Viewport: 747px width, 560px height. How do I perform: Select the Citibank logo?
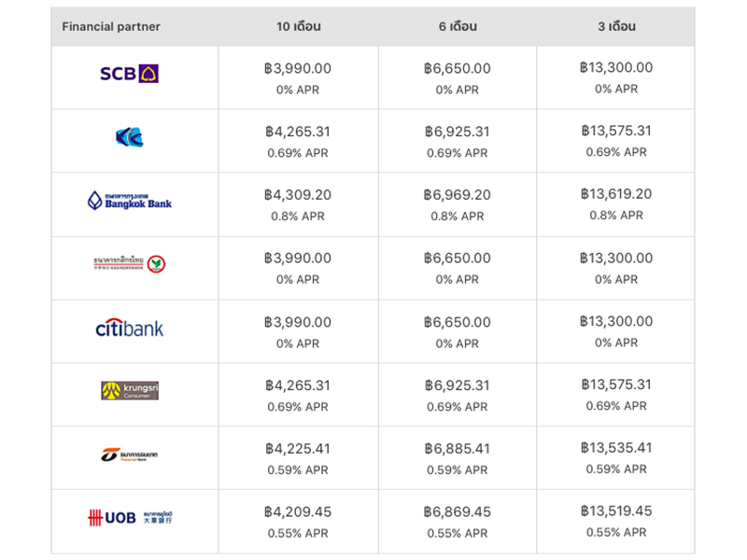(x=129, y=329)
